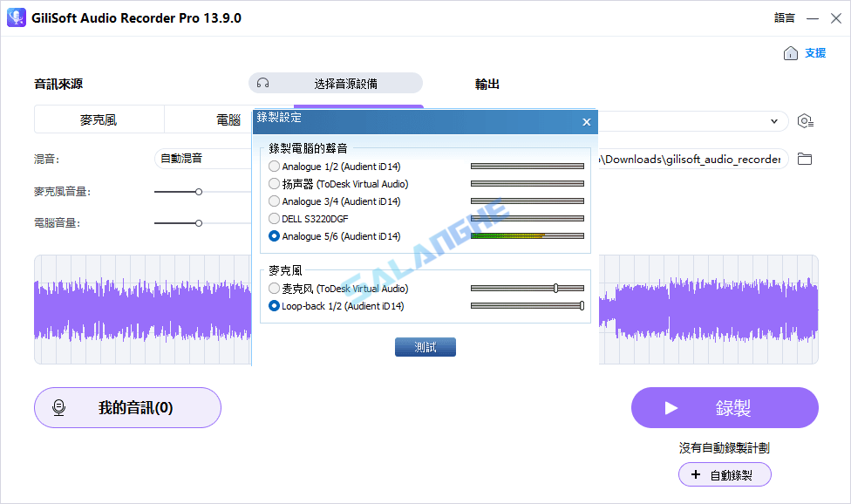Open output settings via the gear icon
This screenshot has height=504, width=851.
coord(805,121)
